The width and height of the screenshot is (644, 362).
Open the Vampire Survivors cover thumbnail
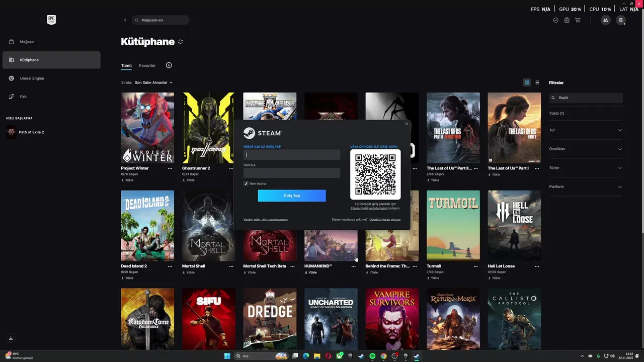click(392, 319)
